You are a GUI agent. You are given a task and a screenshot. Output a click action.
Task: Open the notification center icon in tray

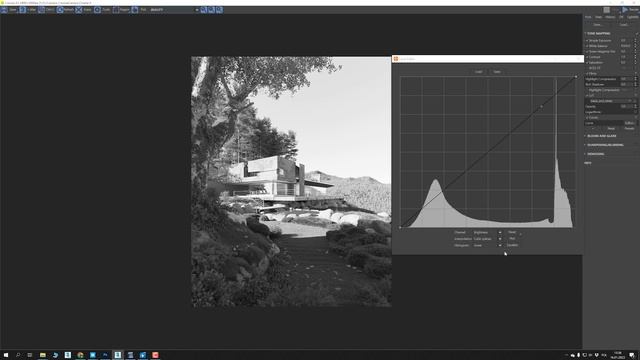click(x=632, y=355)
